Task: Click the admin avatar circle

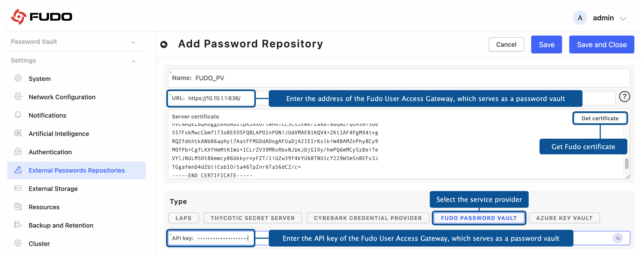Action: (x=580, y=18)
